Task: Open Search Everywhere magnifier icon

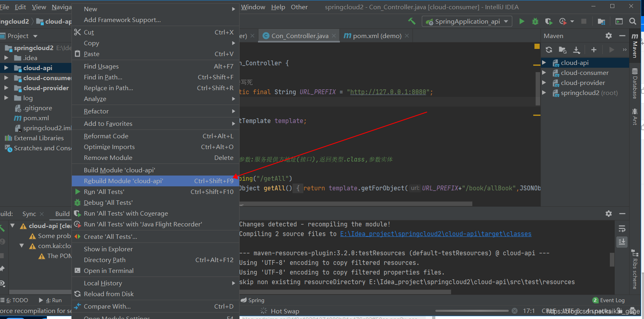Action: (633, 21)
